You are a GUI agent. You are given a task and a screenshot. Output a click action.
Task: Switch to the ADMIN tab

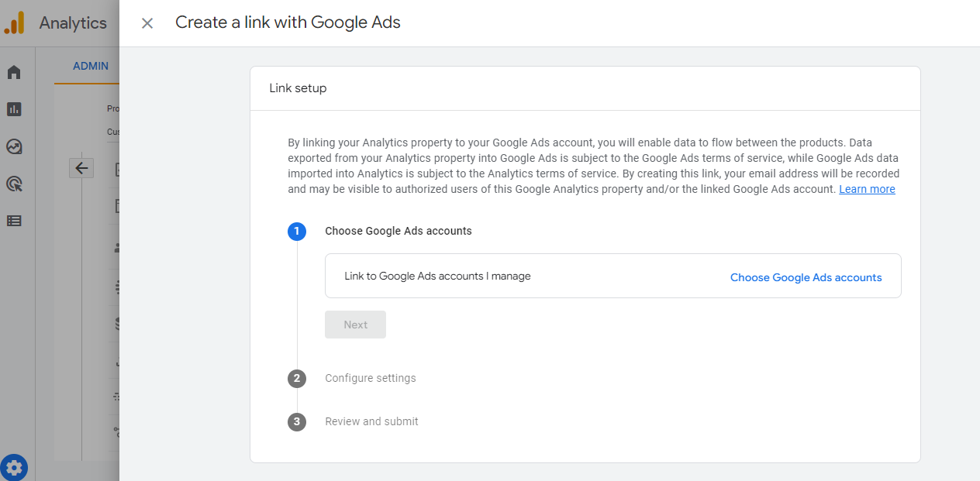(x=90, y=66)
